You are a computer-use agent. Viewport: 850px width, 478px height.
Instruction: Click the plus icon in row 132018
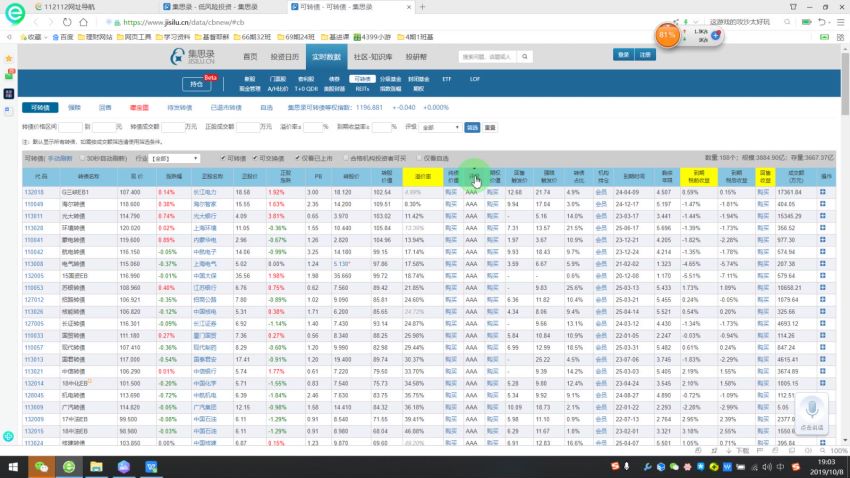point(822,192)
